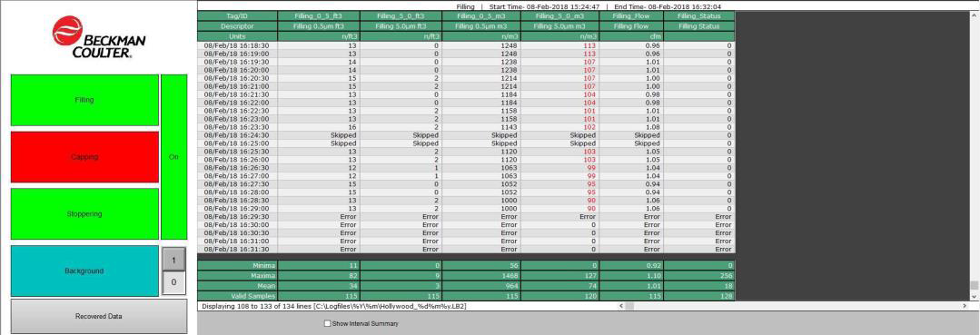The width and height of the screenshot is (980, 335).
Task: Click the horizontal scrollbar left arrow
Action: tap(620, 306)
